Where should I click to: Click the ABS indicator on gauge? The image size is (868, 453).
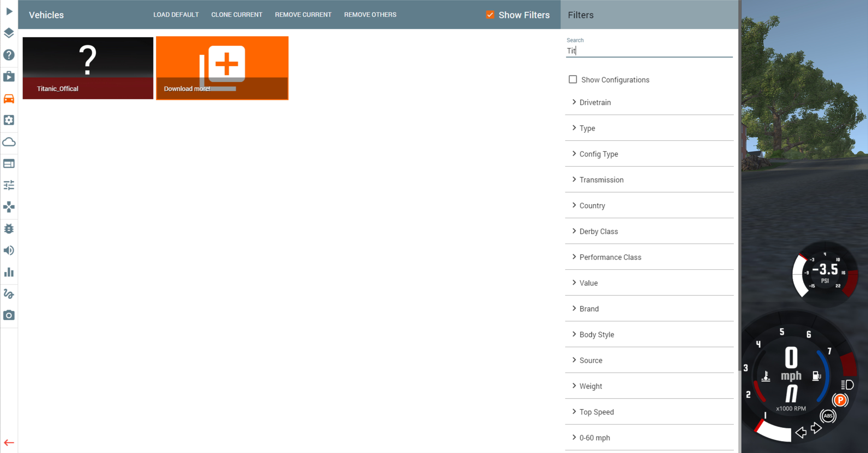(x=828, y=416)
